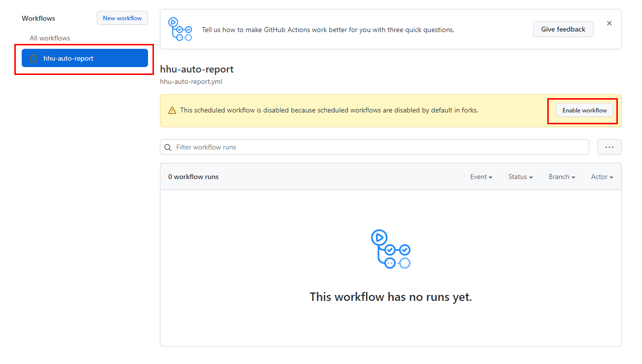Click the Actions illustration in feedback banner
This screenshot has width=642, height=364.
(180, 29)
